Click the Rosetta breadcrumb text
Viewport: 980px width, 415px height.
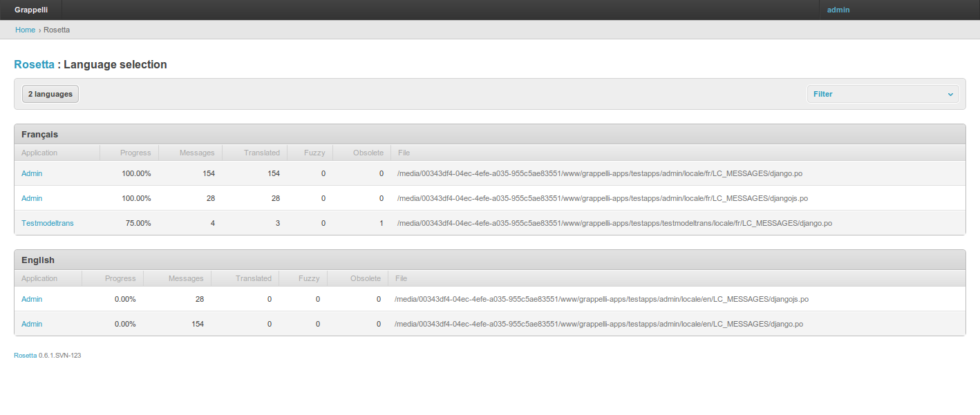(x=57, y=30)
